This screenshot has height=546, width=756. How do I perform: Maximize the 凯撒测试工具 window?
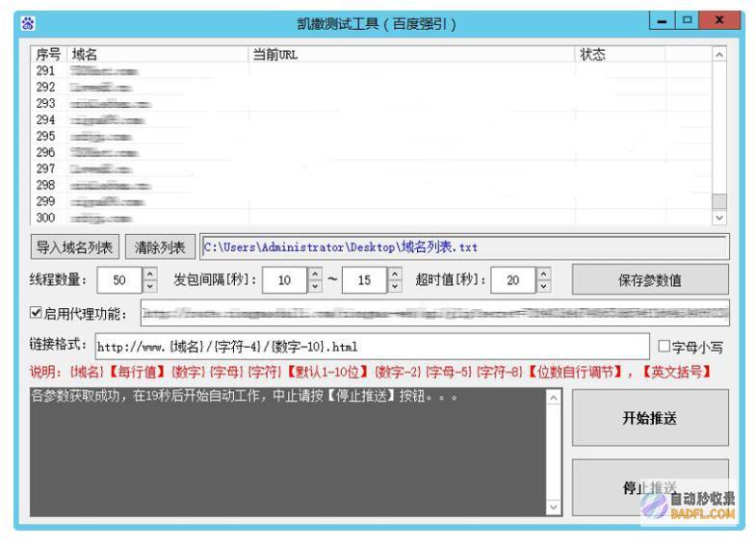[687, 20]
